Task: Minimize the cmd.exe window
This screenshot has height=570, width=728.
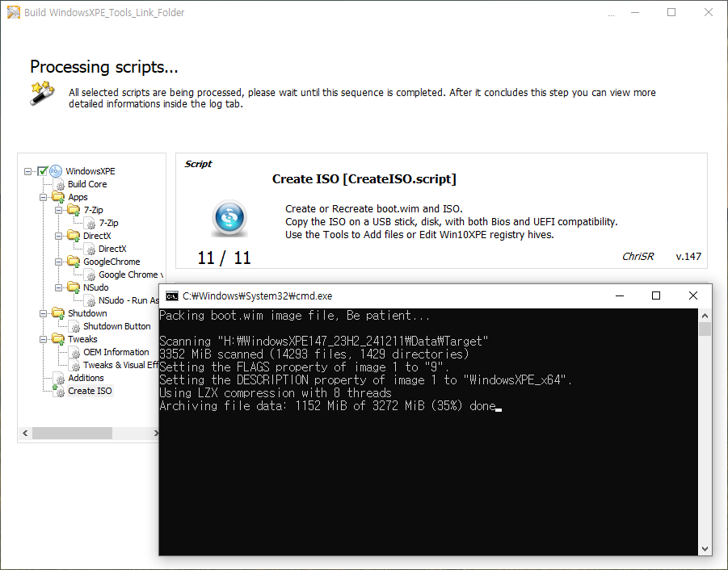Action: click(x=620, y=295)
